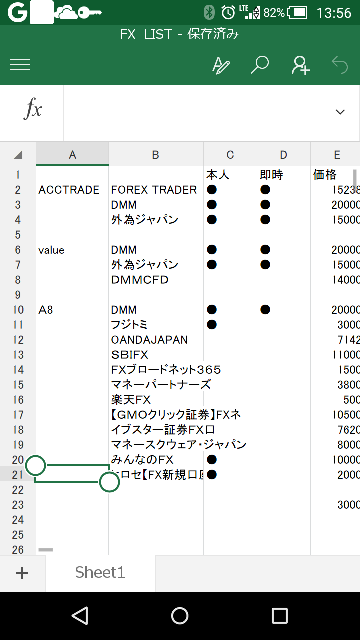Tap the select-all corner triangle
Screen dimensions: 360x640
click(x=18, y=155)
